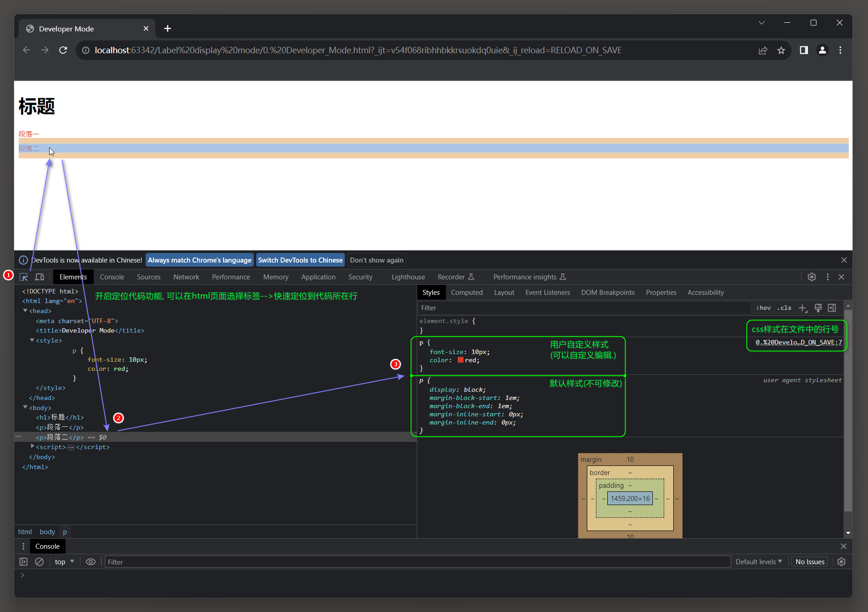868x612 pixels.
Task: Click the 1459.200×16 content box
Action: [x=630, y=499]
